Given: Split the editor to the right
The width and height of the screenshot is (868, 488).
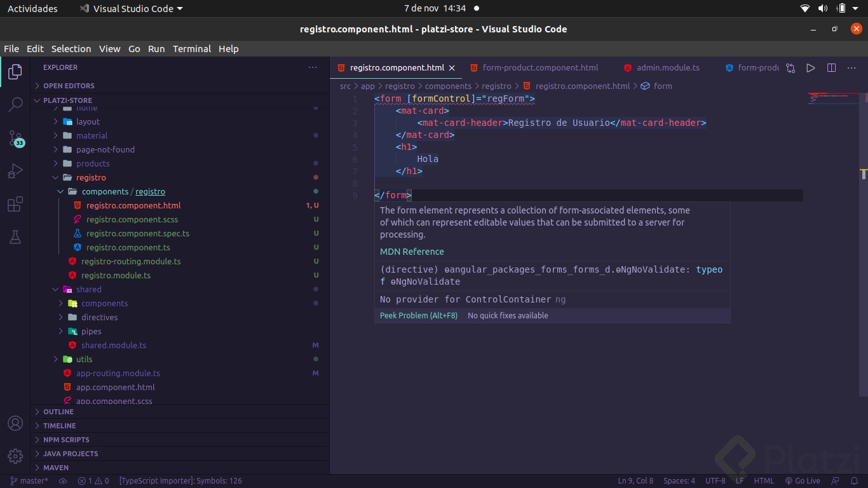Looking at the screenshot, I should coord(831,68).
